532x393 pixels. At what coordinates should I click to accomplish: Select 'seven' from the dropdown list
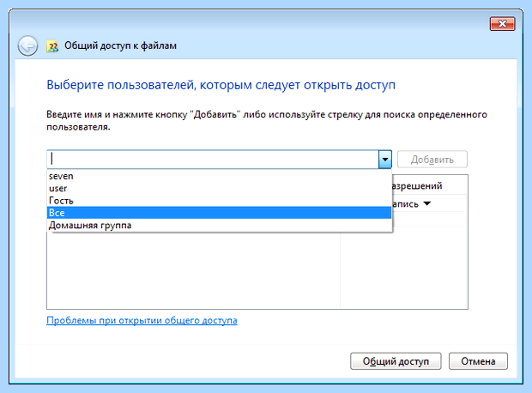(x=219, y=176)
